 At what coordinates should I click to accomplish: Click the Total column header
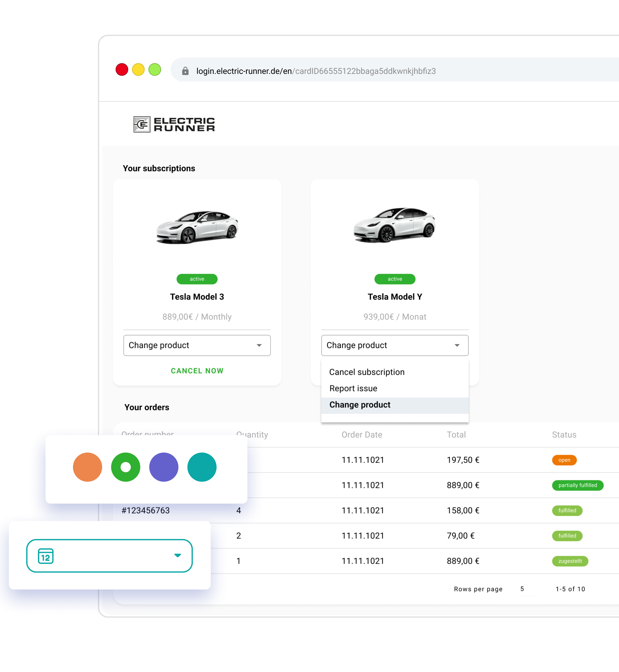tap(456, 435)
